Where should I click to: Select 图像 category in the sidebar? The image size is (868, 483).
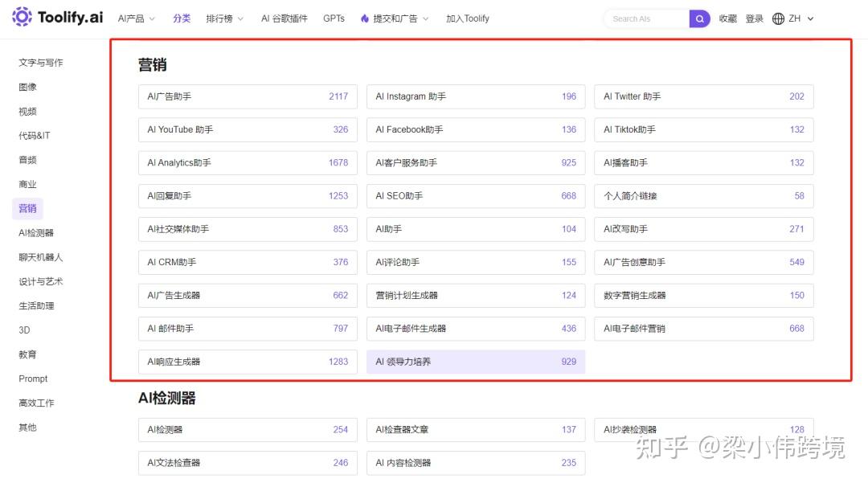(27, 86)
